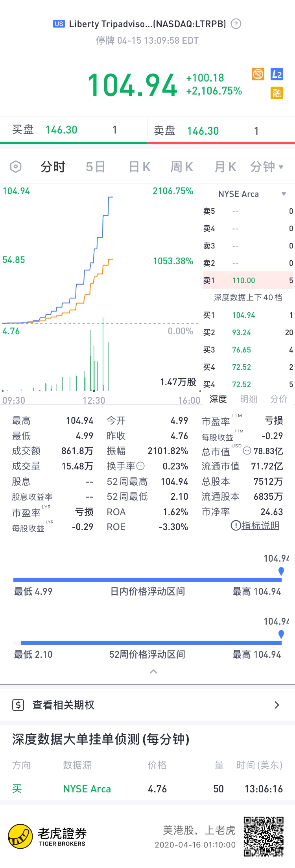This screenshot has width=295, height=868.
Task: Tap the 成交量 15.48万 value
Action: click(77, 466)
